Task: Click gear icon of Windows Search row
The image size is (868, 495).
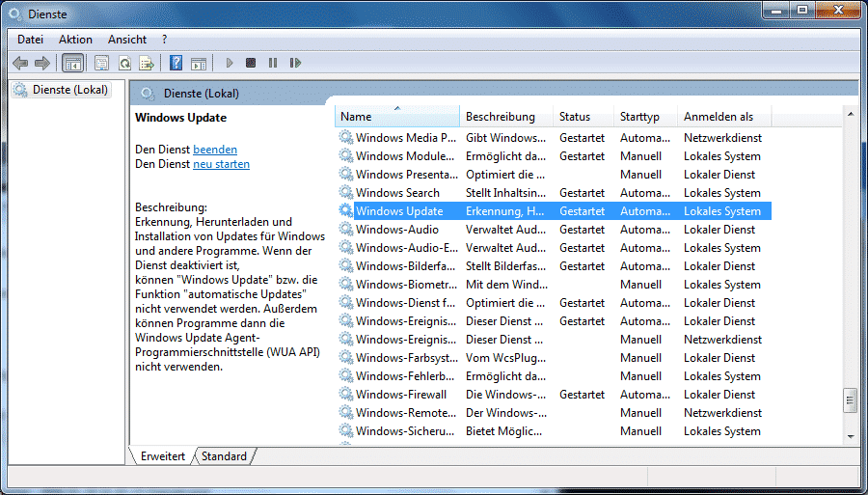Action: pyautogui.click(x=346, y=193)
